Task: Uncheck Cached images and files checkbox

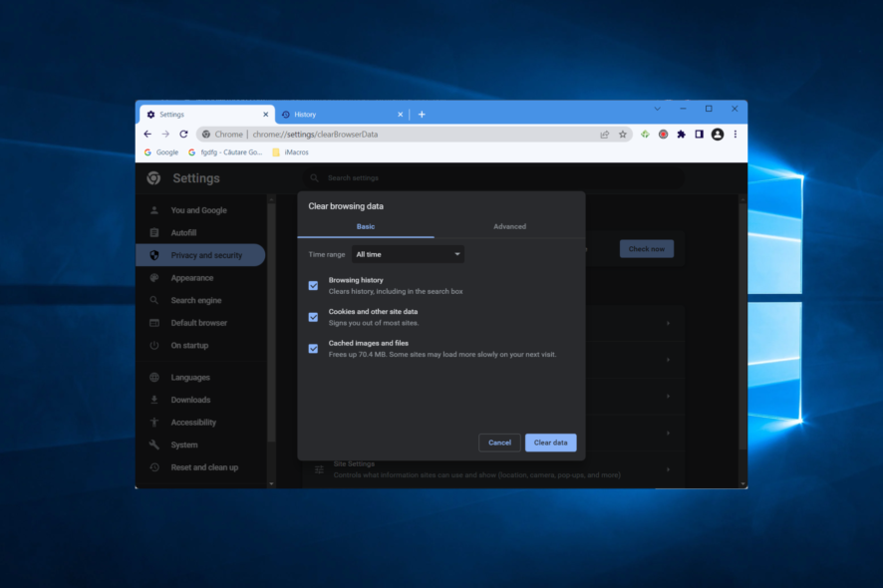Action: (314, 349)
